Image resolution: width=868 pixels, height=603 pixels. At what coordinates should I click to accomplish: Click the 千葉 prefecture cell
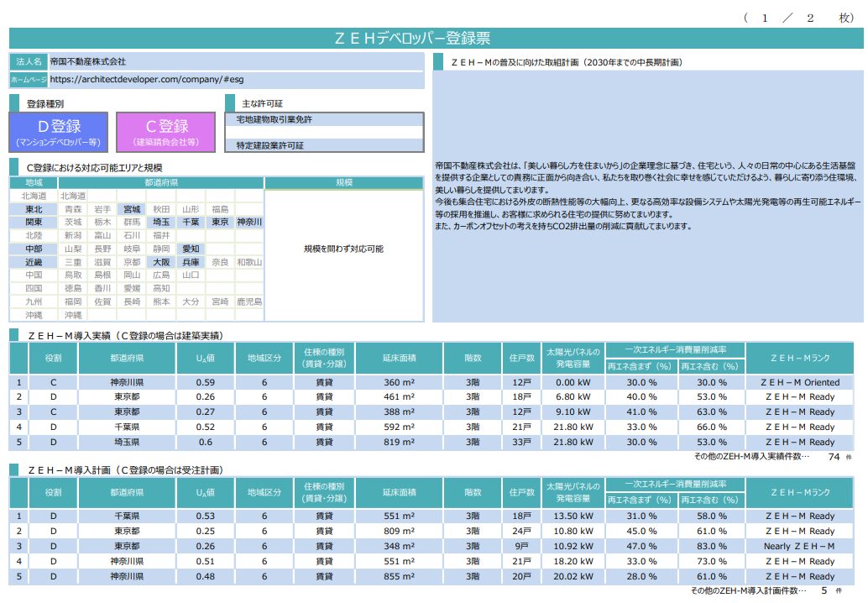(191, 222)
